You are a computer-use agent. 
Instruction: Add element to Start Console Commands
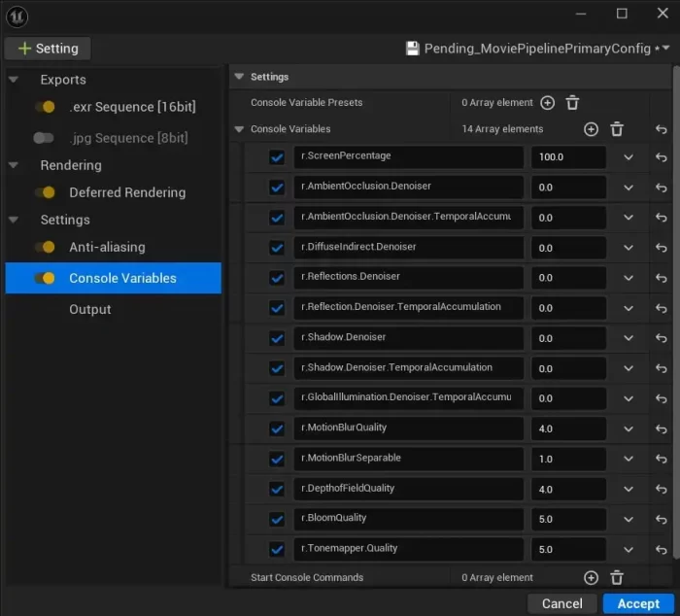[x=591, y=578]
